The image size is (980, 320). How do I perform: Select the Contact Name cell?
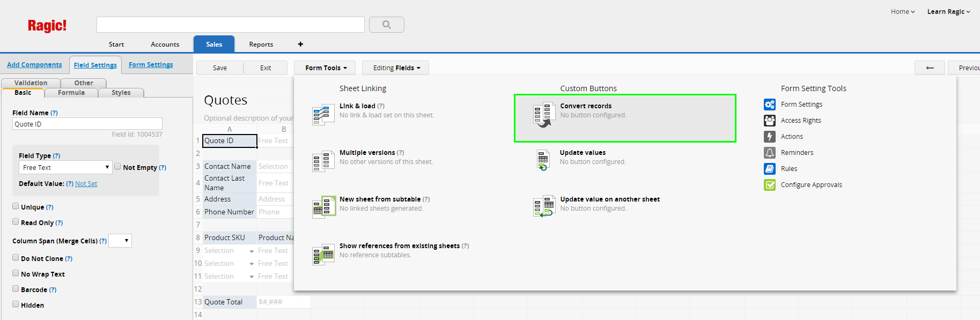coord(230,167)
